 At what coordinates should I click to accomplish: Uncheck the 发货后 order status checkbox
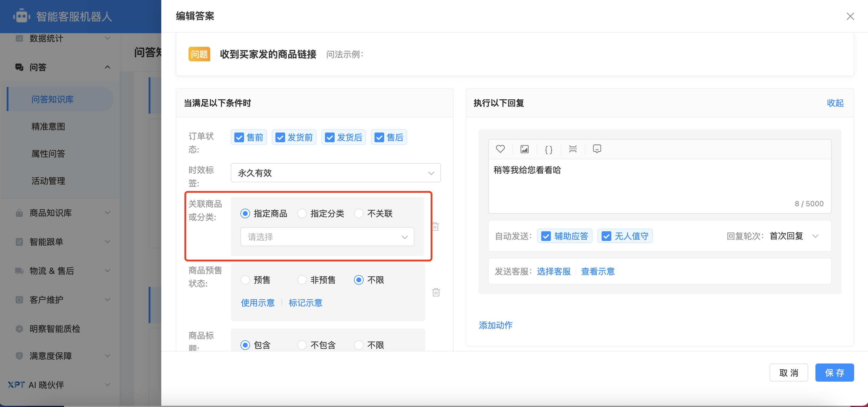point(330,137)
